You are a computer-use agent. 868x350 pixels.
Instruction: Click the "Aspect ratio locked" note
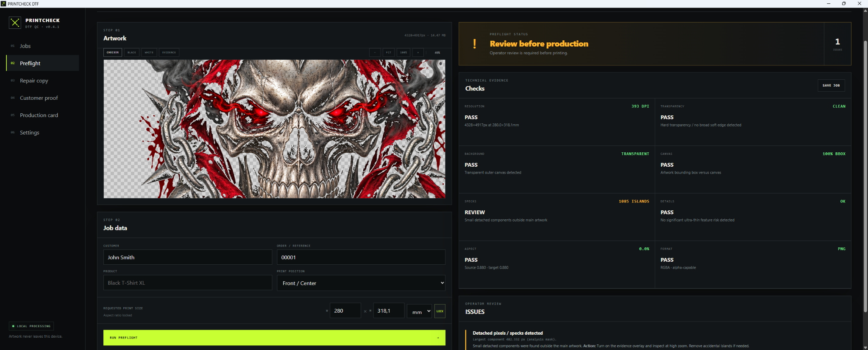118,315
